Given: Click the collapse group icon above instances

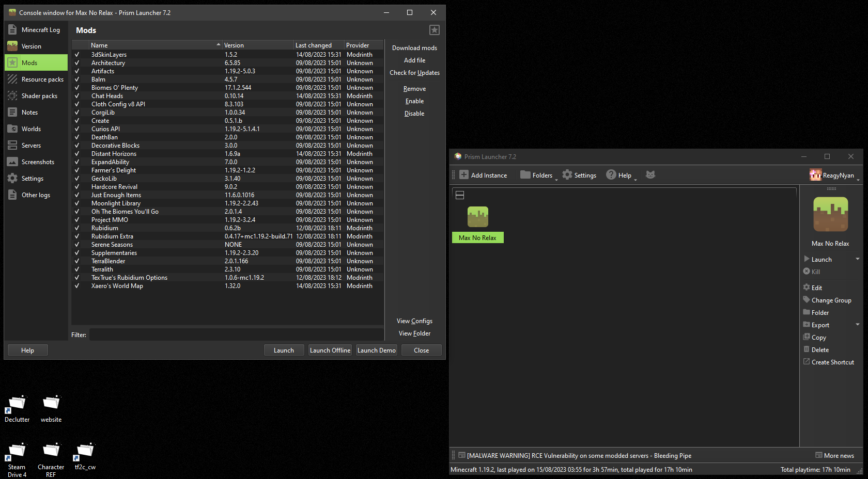Looking at the screenshot, I should tap(460, 195).
